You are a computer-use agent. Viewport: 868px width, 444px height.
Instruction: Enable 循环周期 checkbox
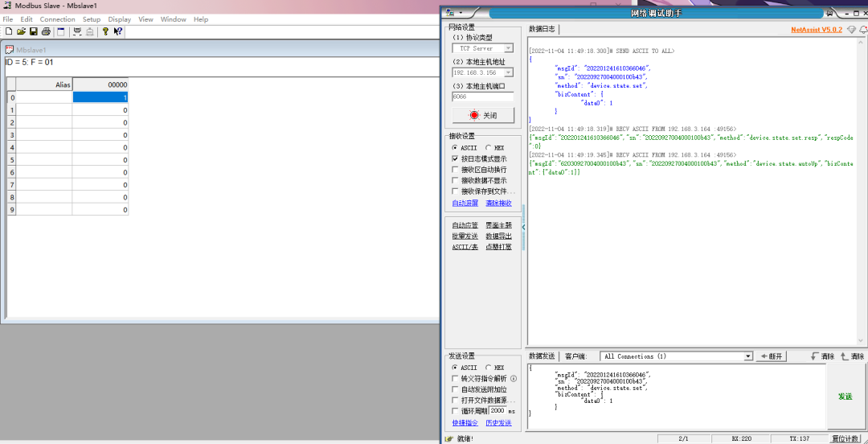point(455,411)
